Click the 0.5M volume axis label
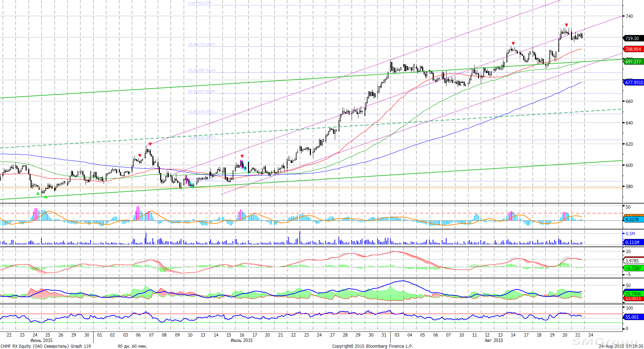644x349 pixels. pos(630,234)
